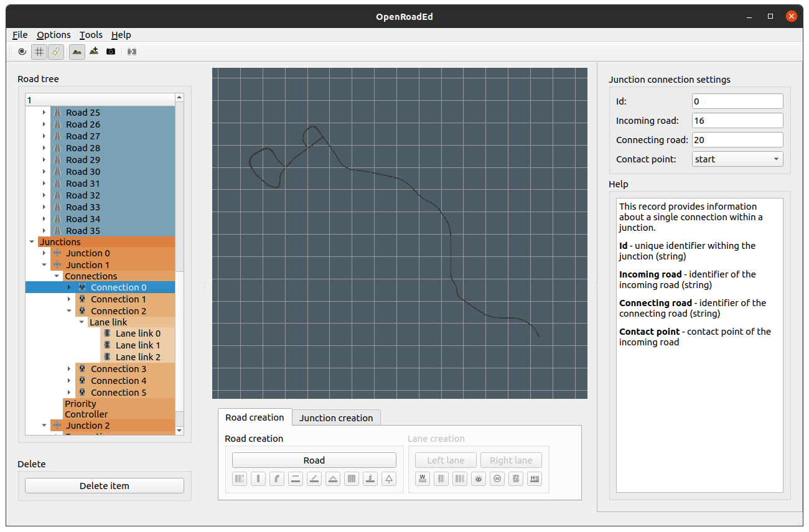Select the Priority tree item
This screenshot has height=532, width=809.
tap(80, 403)
